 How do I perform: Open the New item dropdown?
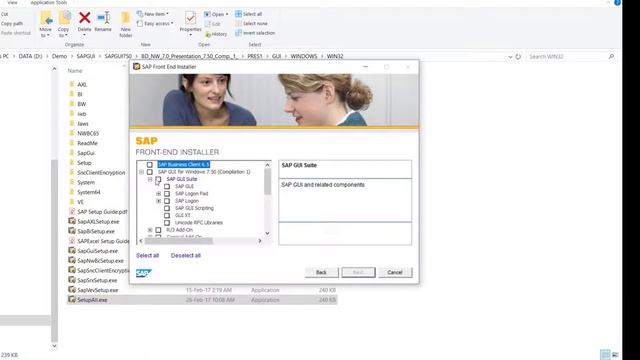153,14
